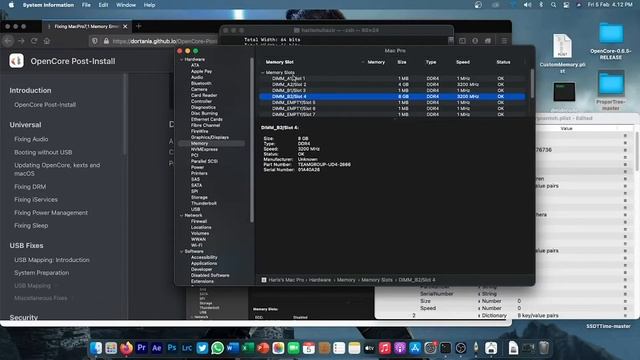Open Reminders from the Dock
The width and height of the screenshot is (640, 360).
339,348
